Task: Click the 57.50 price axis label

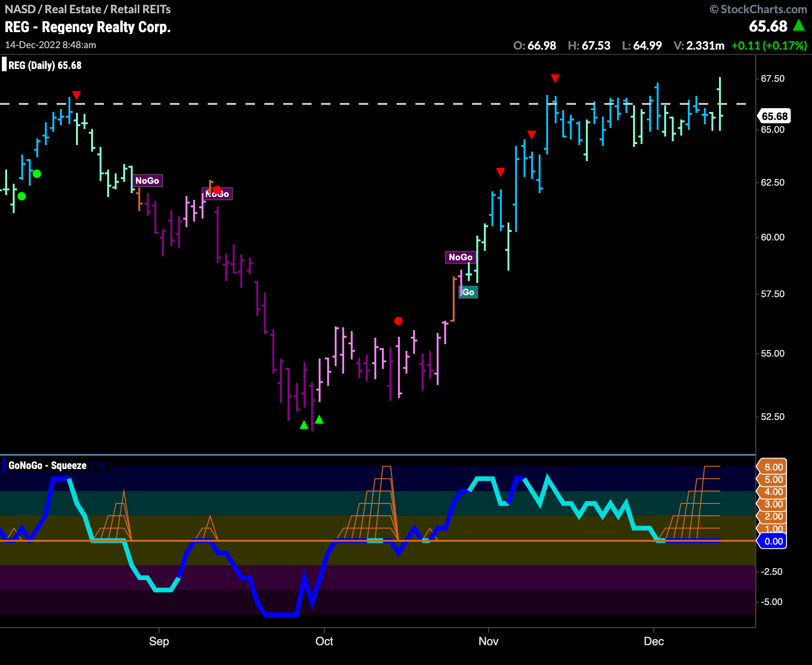Action: [773, 294]
